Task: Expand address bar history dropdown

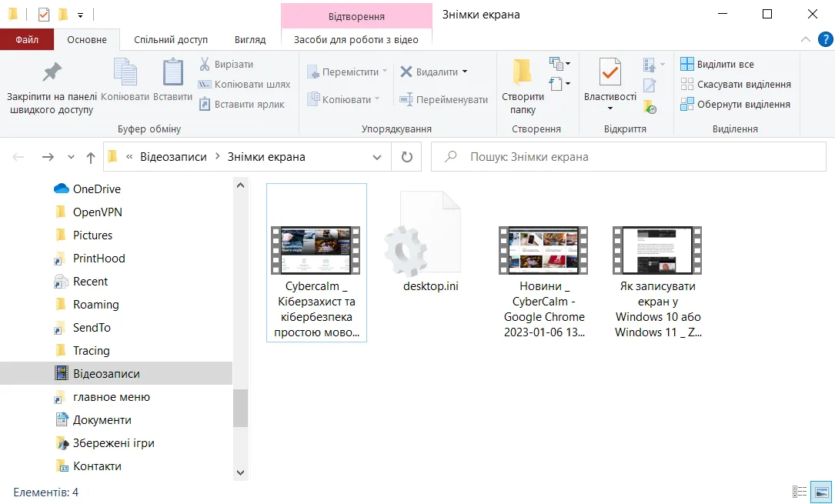Action: pos(377,157)
